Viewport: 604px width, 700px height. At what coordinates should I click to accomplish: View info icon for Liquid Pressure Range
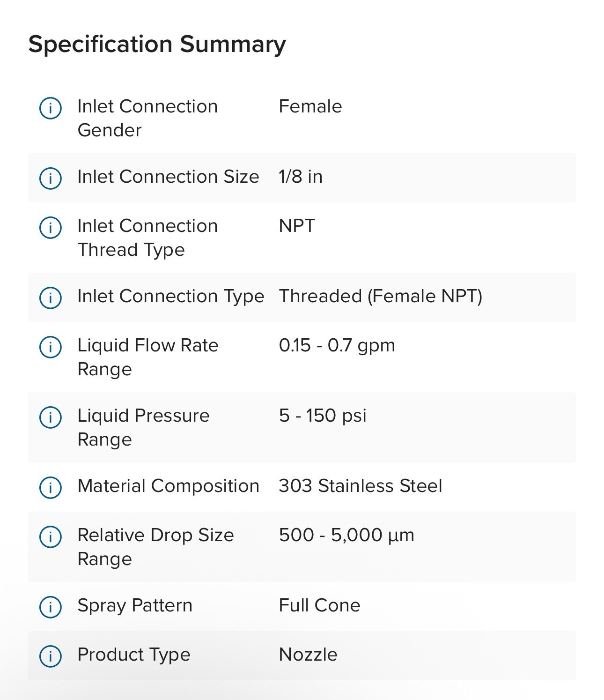tap(50, 417)
